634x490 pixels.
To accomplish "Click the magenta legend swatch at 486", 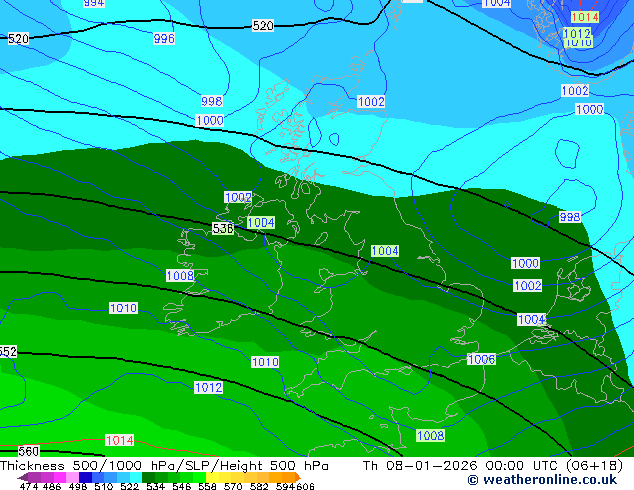I will 60,477.
